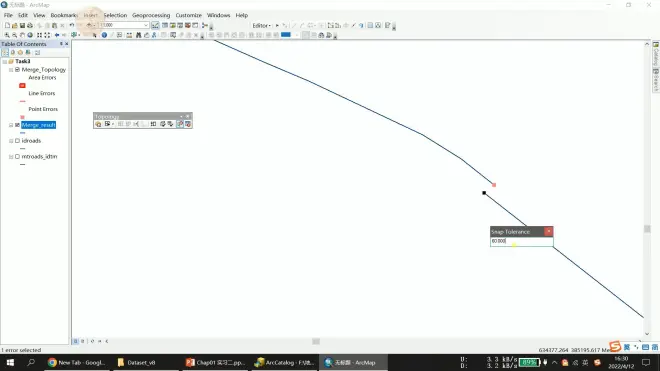Screen dimensions: 660x371
Task: Select the Identify info tool
Action: [104, 35]
